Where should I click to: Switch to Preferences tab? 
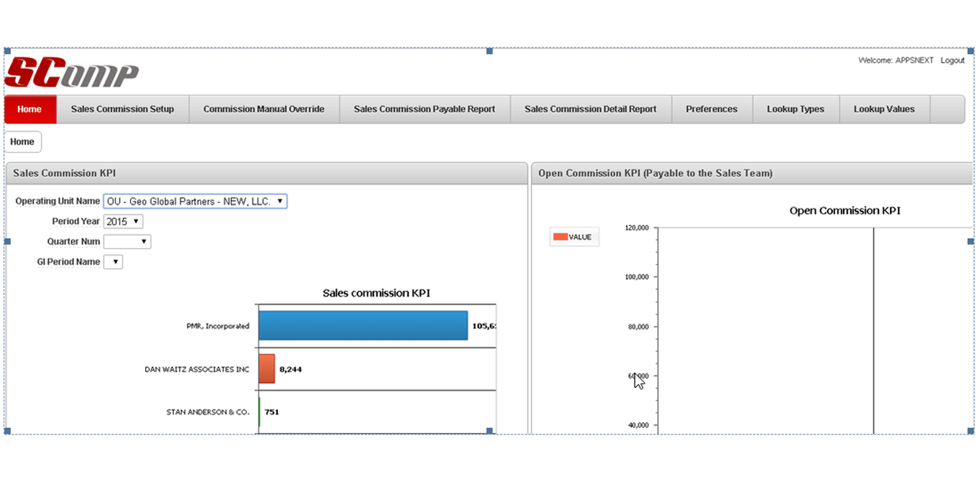tap(712, 109)
